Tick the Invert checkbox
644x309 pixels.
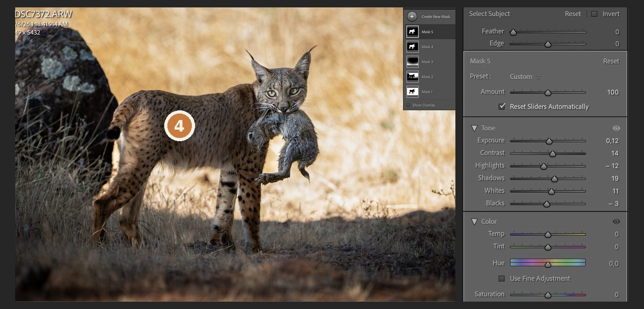pos(594,14)
